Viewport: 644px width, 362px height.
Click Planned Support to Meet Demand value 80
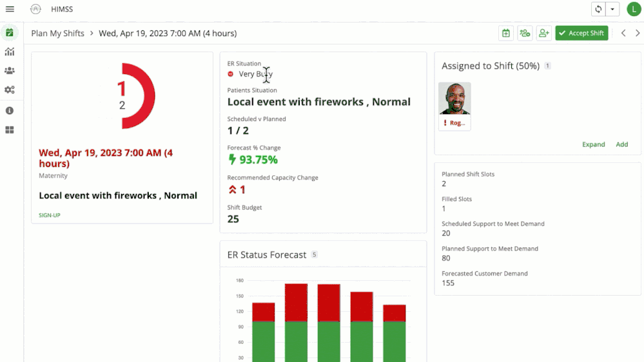point(446,258)
